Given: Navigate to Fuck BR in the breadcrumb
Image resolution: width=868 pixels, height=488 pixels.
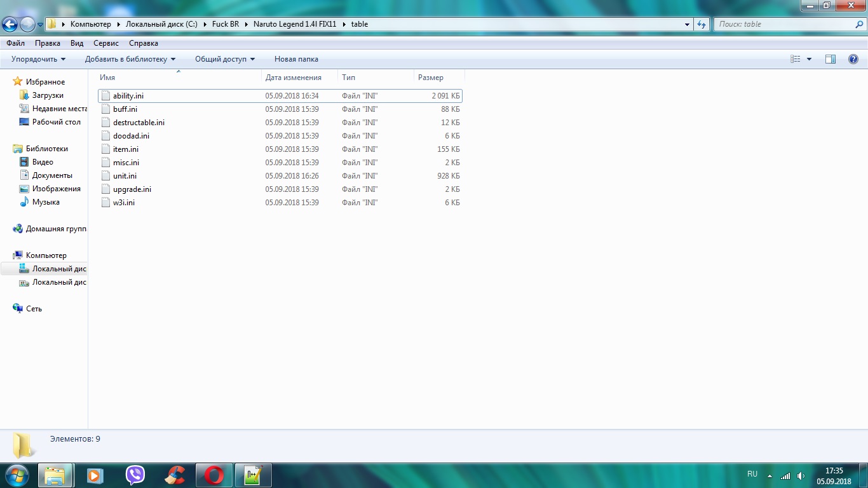Looking at the screenshot, I should 226,24.
